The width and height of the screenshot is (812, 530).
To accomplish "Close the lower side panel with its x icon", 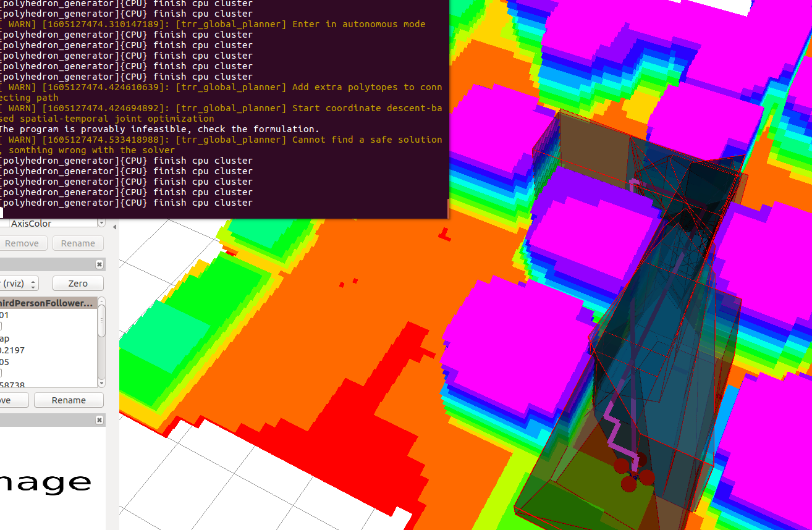I will point(99,420).
